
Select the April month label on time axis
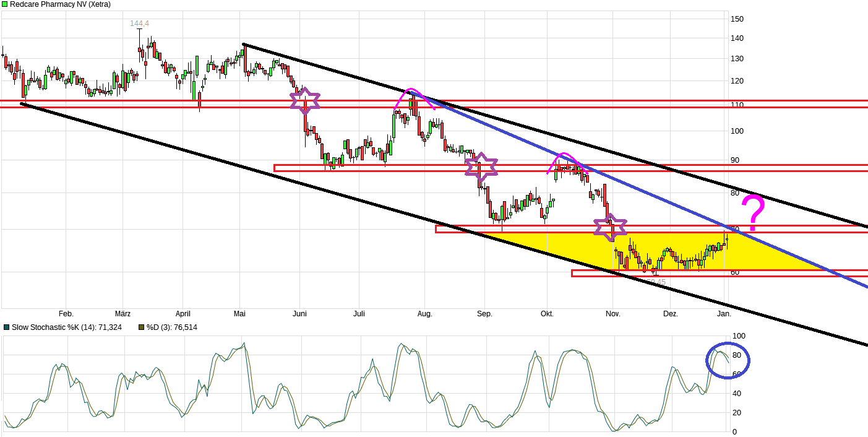point(183,314)
